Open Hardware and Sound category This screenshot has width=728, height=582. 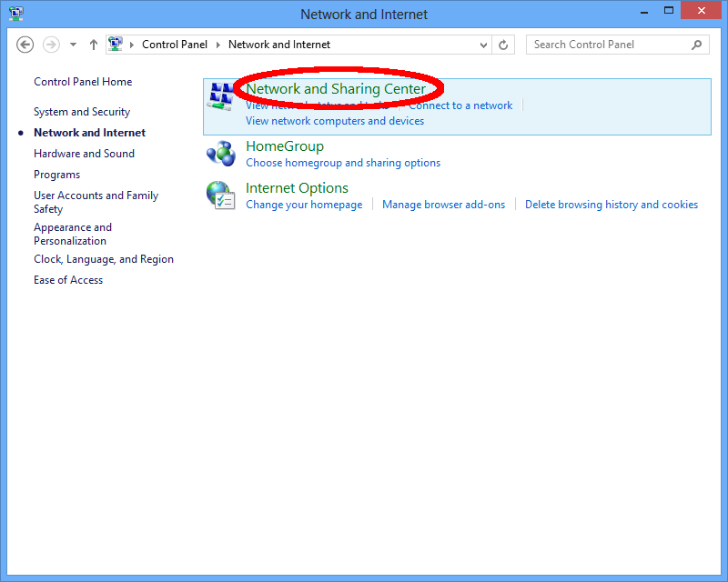84,154
